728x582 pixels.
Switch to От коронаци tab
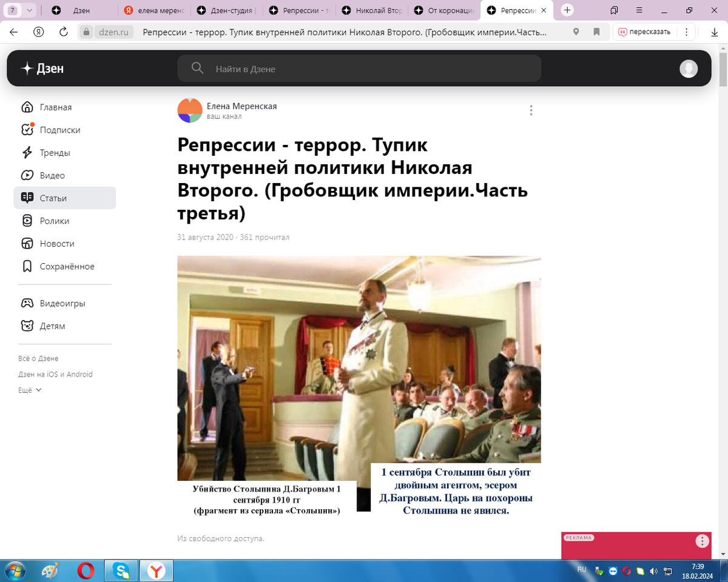click(443, 10)
